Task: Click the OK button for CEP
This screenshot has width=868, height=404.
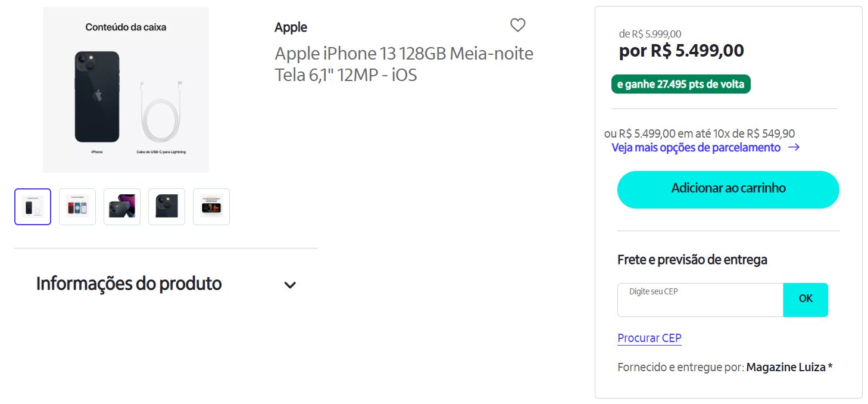Action: [805, 300]
